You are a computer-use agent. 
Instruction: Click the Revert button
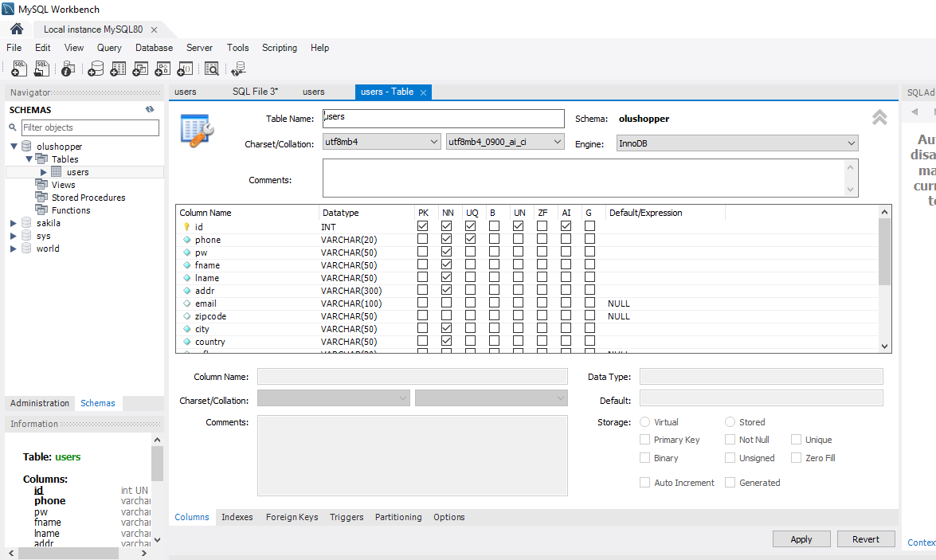(x=866, y=539)
